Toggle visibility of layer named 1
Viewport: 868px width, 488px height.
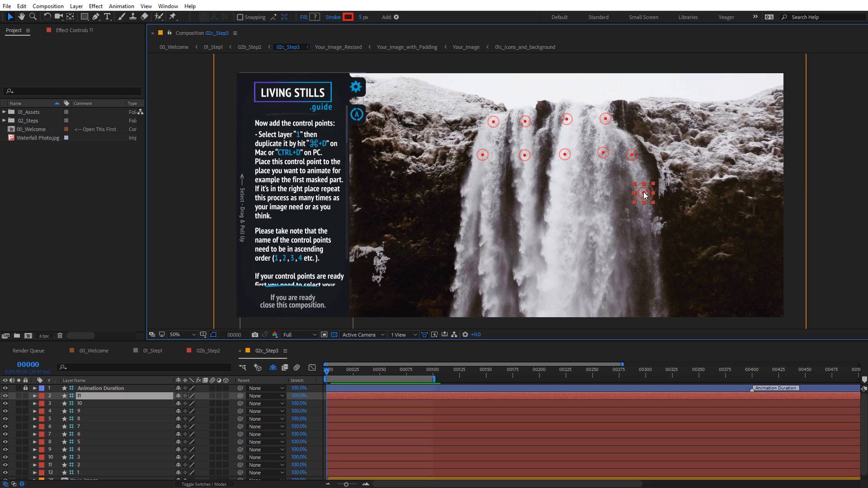point(5,473)
